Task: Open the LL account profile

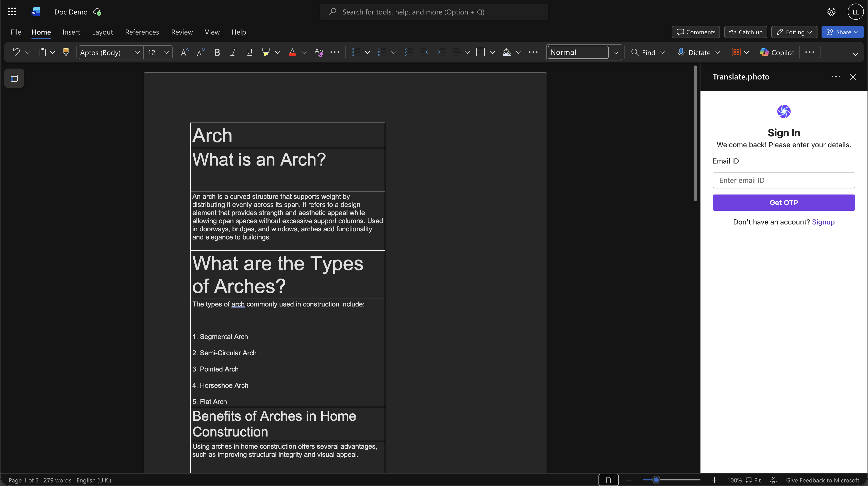Action: 856,12
